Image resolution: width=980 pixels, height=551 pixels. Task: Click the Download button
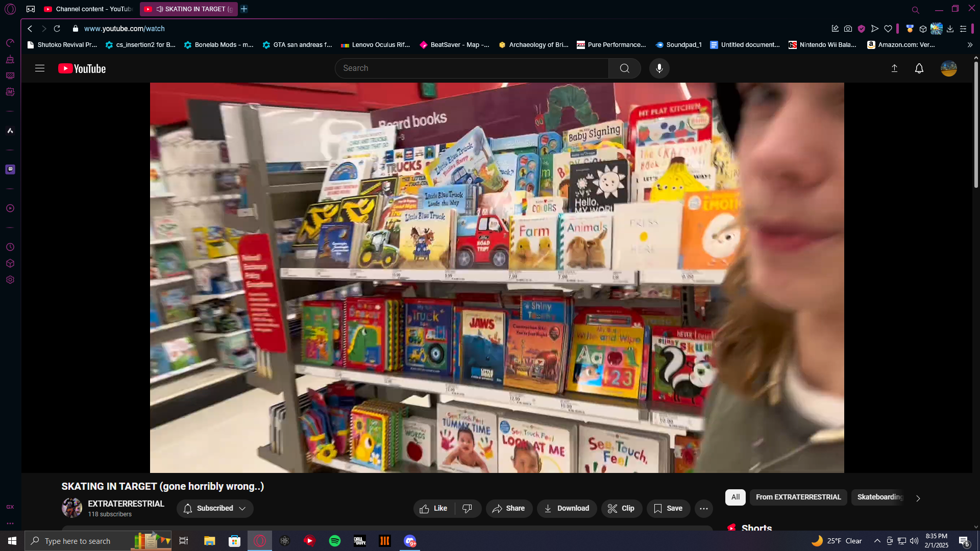click(x=567, y=508)
